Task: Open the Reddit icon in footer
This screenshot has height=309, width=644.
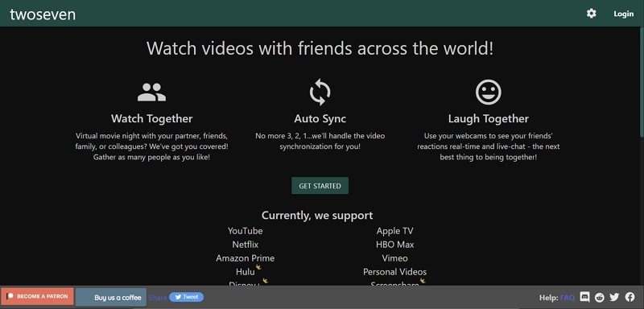Action: click(x=600, y=297)
